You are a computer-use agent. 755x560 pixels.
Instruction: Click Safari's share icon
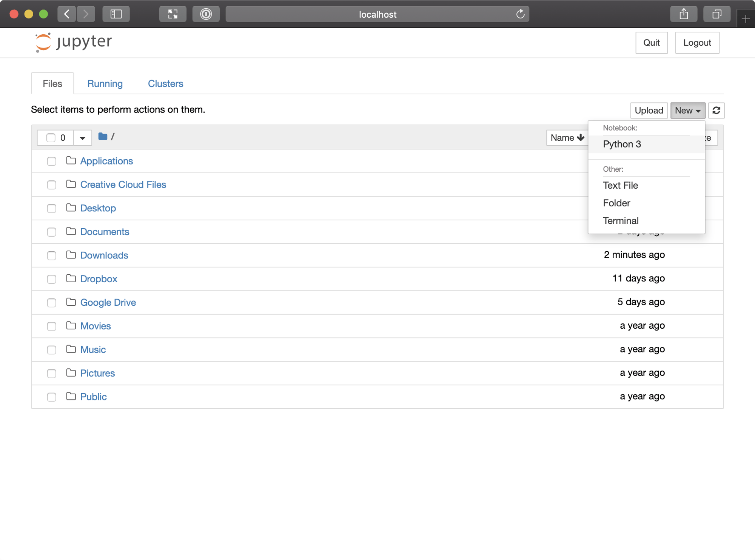tap(684, 14)
